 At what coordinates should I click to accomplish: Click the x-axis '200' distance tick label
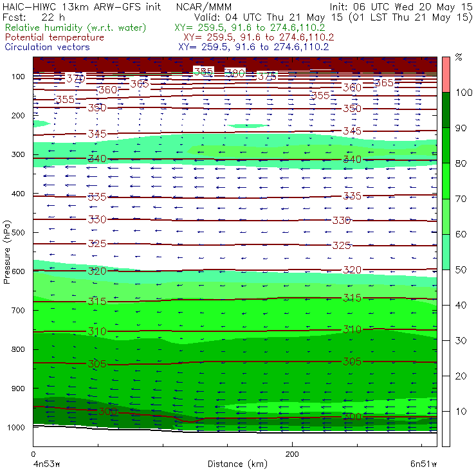coord(292,454)
